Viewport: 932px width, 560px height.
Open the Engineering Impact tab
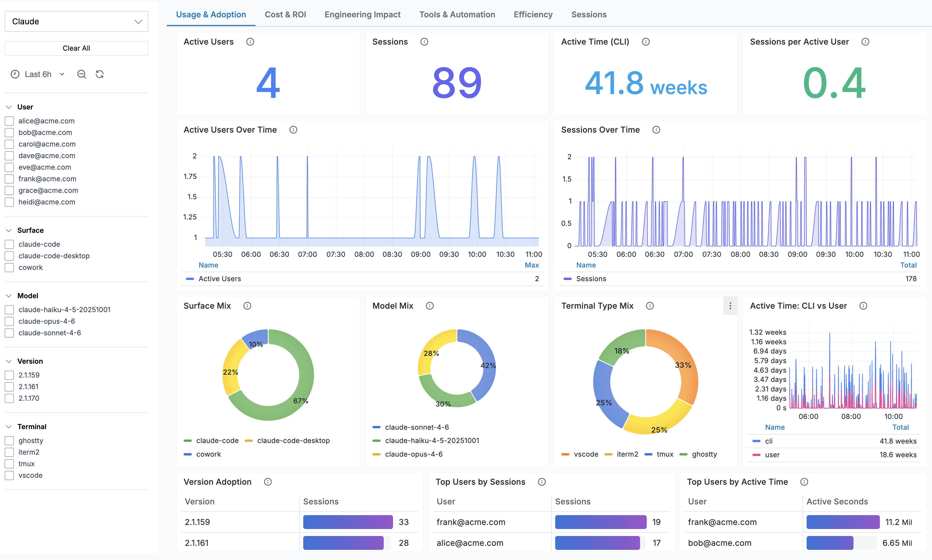point(363,15)
